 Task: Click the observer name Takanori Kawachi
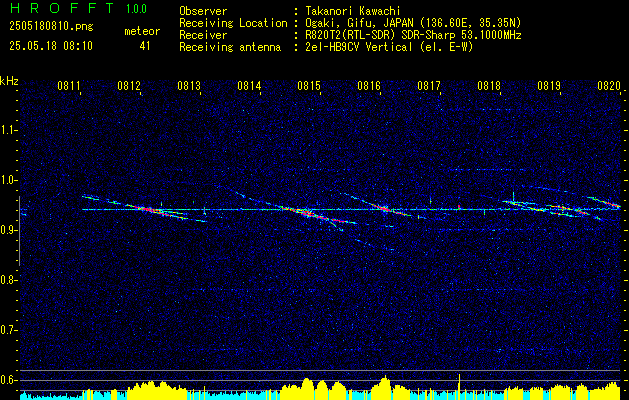[352, 11]
